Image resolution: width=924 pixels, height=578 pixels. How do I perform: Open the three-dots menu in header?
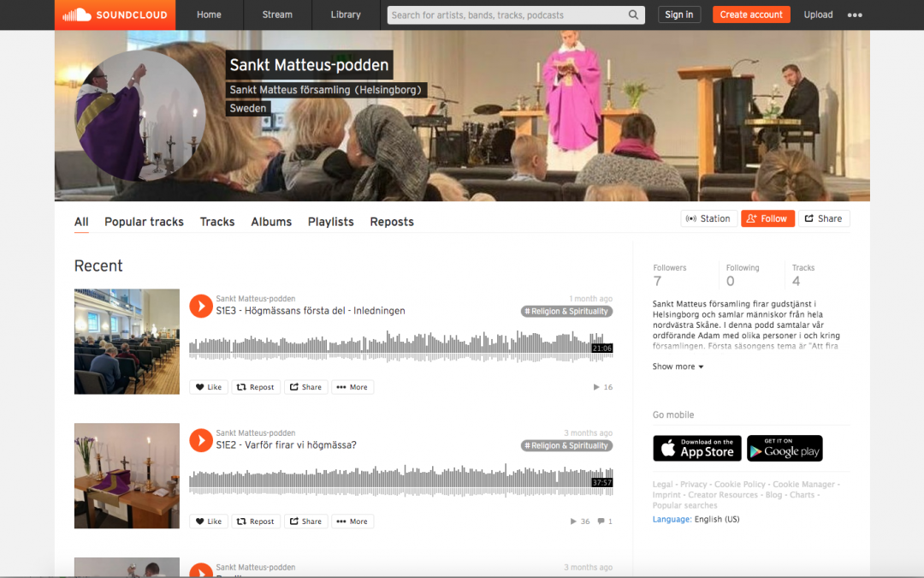point(855,15)
